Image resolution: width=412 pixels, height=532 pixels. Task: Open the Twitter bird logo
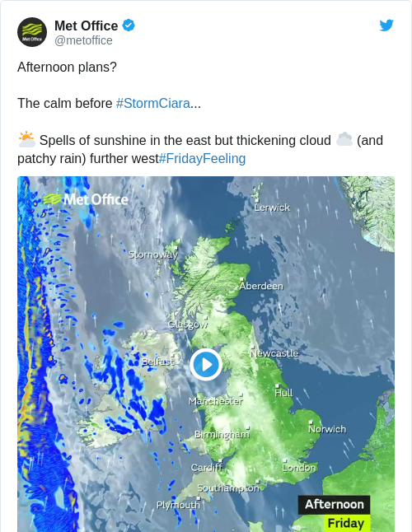386,26
